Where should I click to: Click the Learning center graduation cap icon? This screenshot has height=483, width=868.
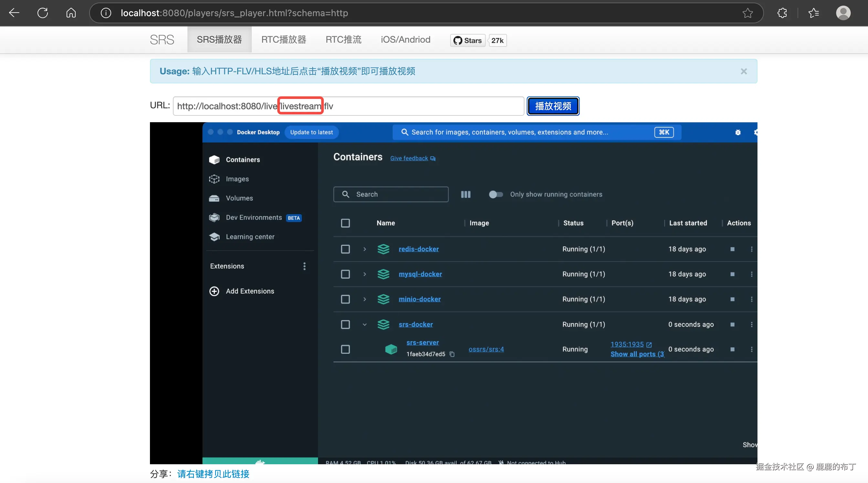coord(214,237)
